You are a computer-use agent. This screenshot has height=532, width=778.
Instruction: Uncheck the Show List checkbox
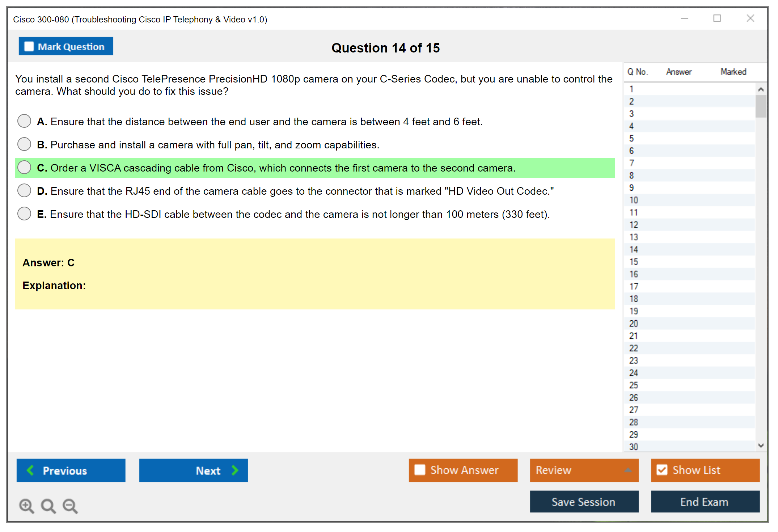pyautogui.click(x=662, y=470)
